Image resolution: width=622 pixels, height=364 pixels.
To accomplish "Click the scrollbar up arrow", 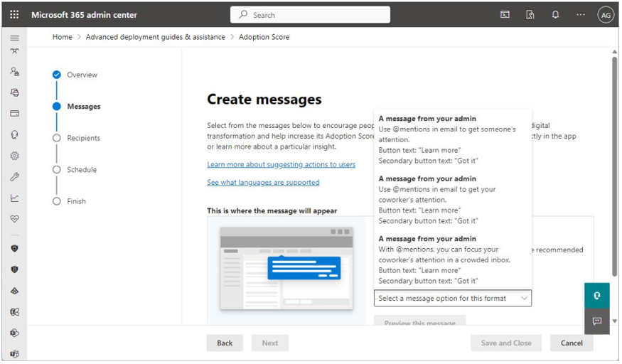I will 614,52.
